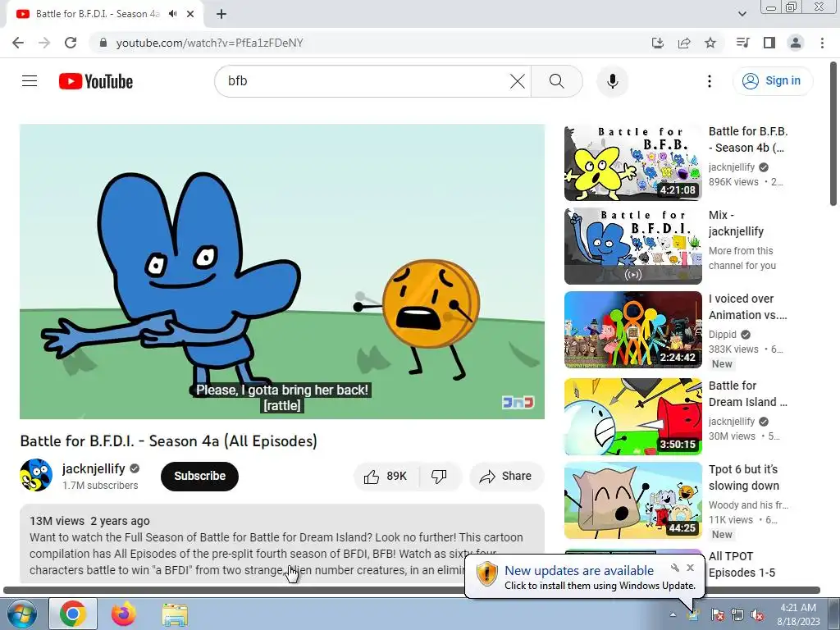The height and width of the screenshot is (630, 840).
Task: Open media controls in Chrome toolbar
Action: pos(743,43)
